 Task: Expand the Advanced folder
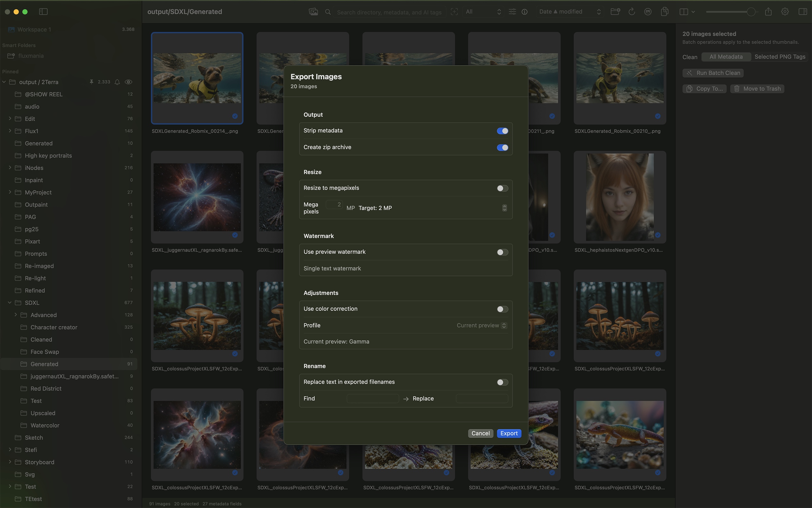[x=16, y=315]
